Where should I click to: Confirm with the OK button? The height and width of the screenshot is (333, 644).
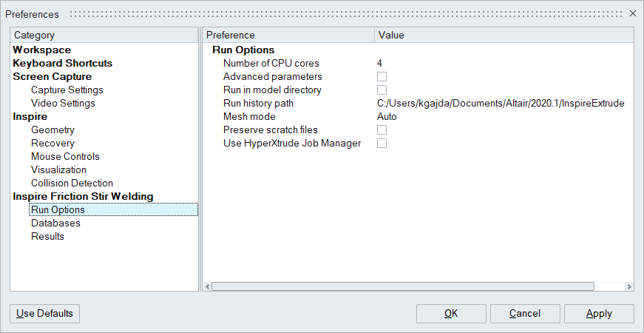click(x=450, y=314)
